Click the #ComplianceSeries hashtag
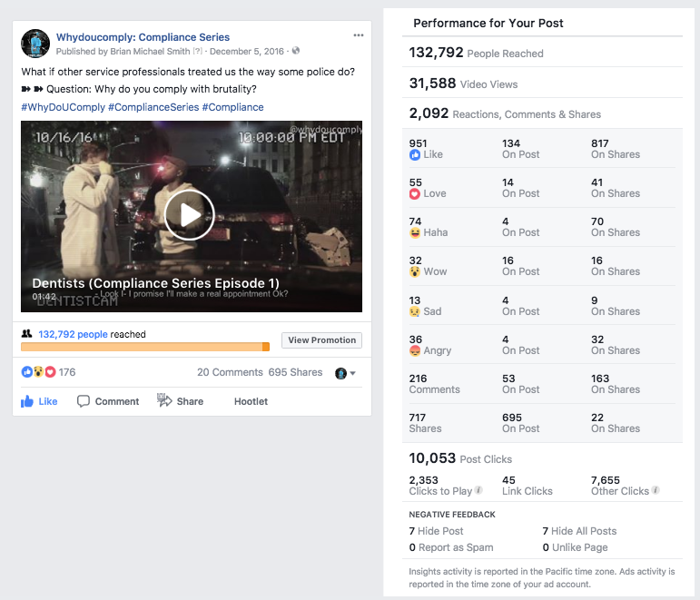 point(152,107)
